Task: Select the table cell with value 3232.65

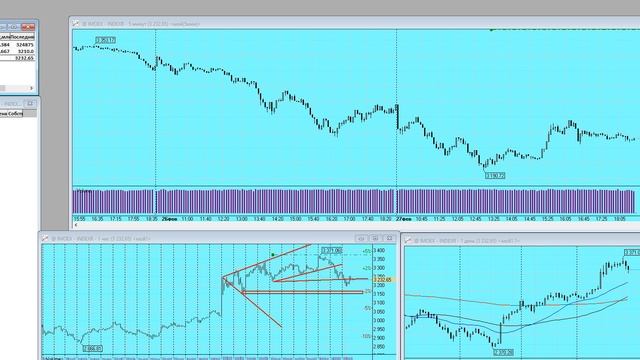Action: click(24, 58)
